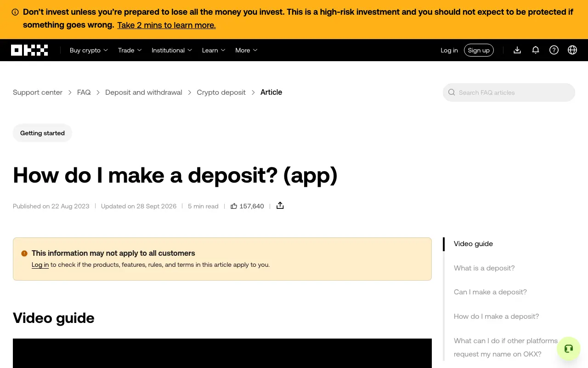
Task: Click Log in link in notice box
Action: (40, 265)
